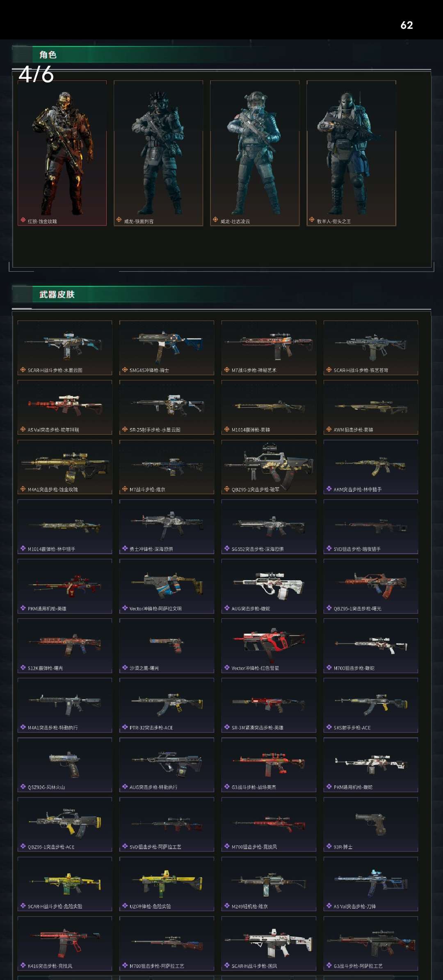Select the AS Val突击步枪-蛇年祥瑞 skin
The image size is (443, 980).
[x=65, y=408]
